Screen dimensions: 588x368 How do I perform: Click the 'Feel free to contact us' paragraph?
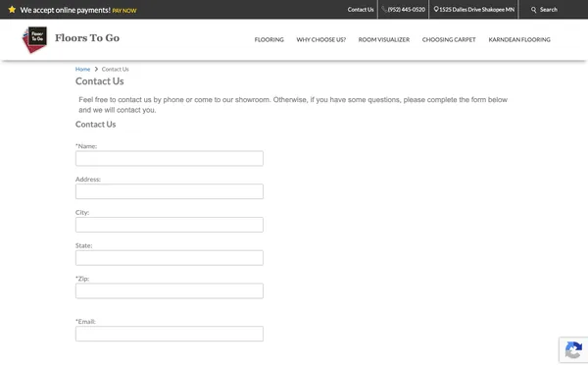coord(293,105)
